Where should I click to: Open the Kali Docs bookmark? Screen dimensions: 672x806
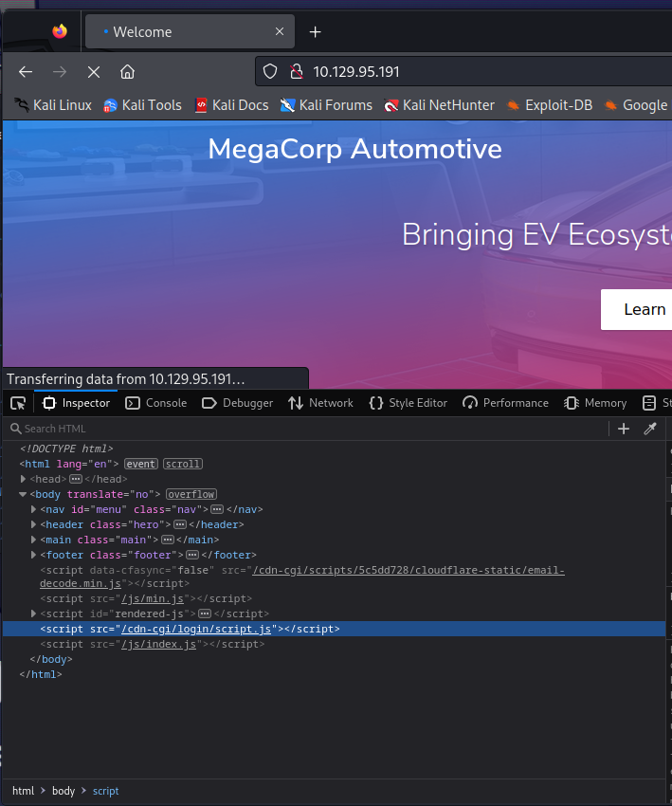(231, 105)
